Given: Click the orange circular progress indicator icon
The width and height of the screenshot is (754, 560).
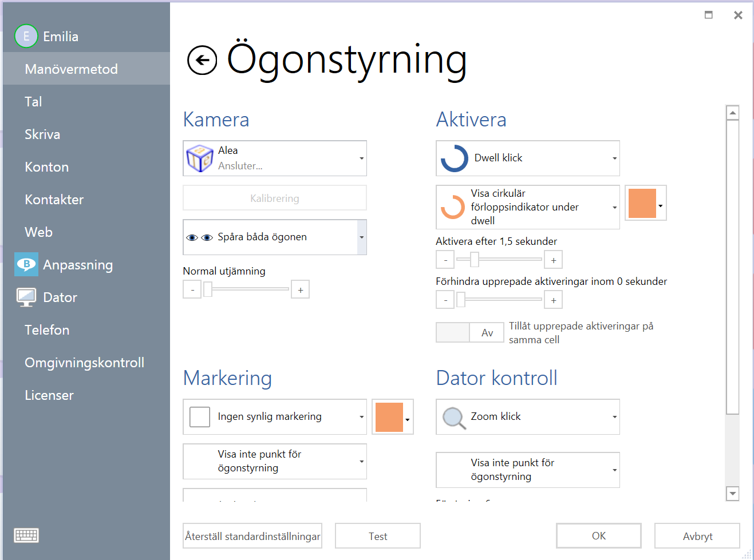Looking at the screenshot, I should coord(453,207).
